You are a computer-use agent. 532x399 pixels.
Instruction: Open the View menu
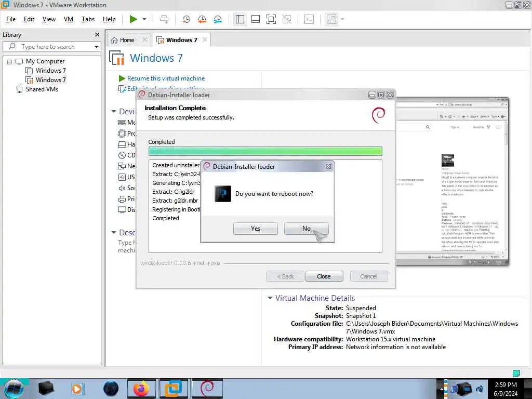[49, 19]
